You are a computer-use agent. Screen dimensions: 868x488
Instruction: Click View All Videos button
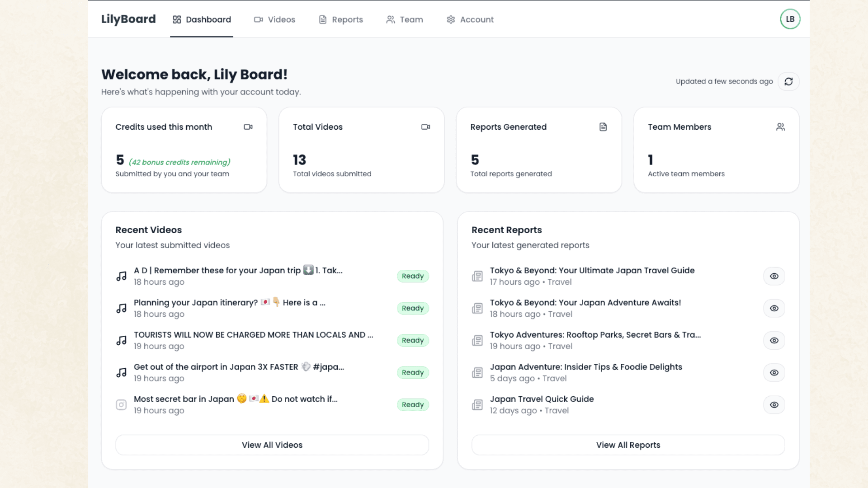pyautogui.click(x=272, y=445)
